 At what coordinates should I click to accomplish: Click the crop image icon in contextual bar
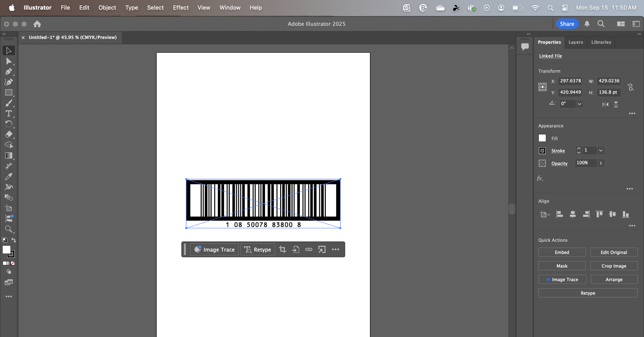282,249
